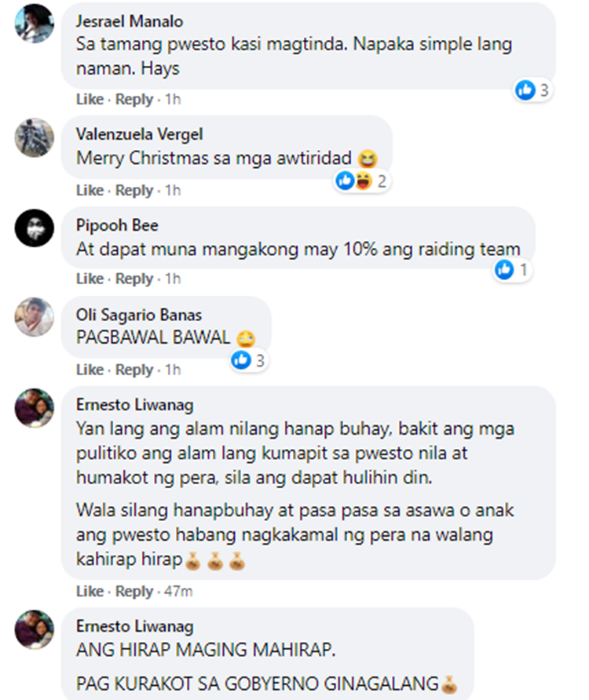Open like reactions on Oli Sagario Banas's comment
Image resolution: width=589 pixels, height=700 pixels.
249,360
